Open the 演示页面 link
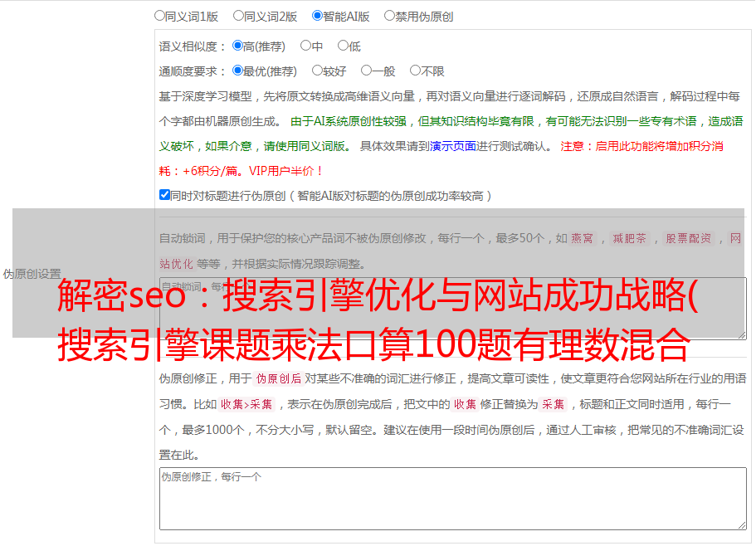The image size is (756, 546). (x=453, y=146)
